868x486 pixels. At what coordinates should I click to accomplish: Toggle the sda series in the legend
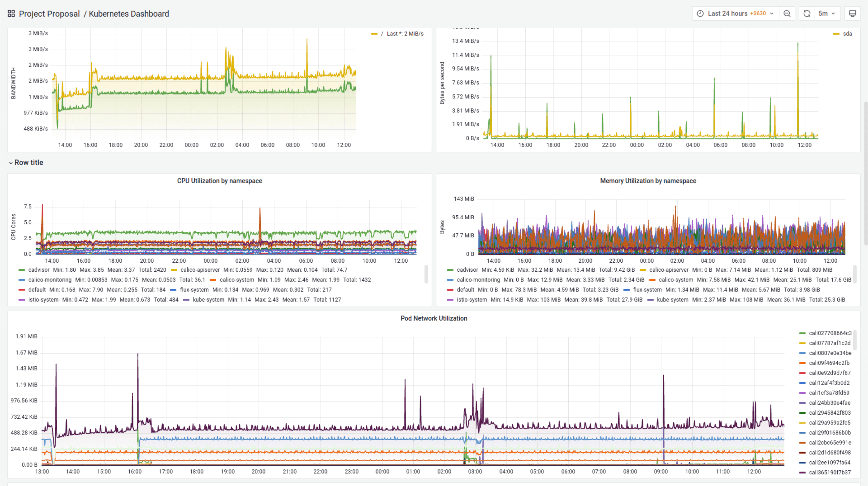(847, 33)
